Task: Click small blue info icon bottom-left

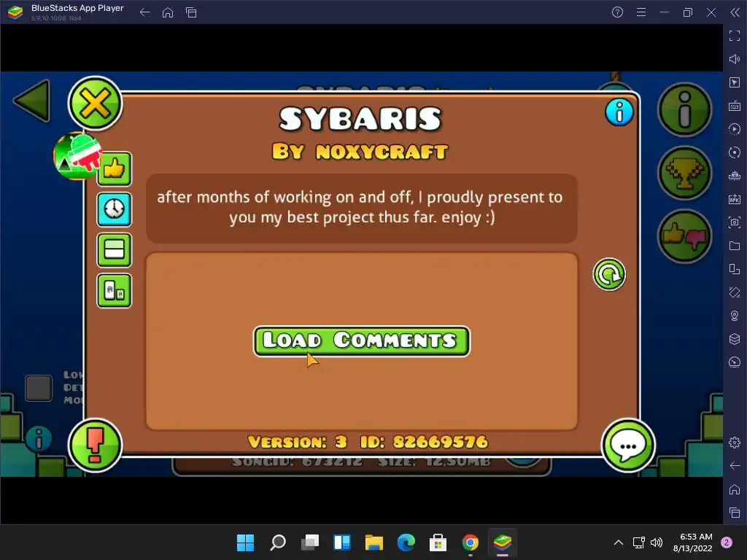Action: (39, 438)
